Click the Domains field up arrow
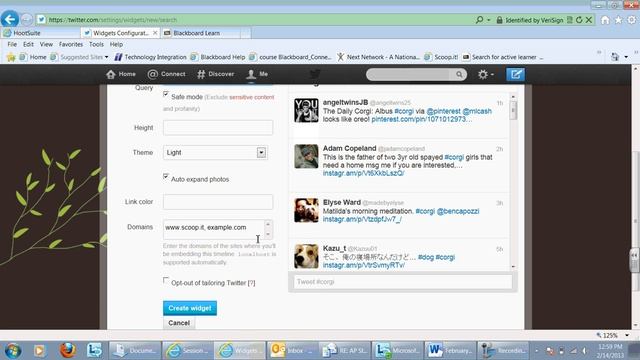 (x=268, y=224)
